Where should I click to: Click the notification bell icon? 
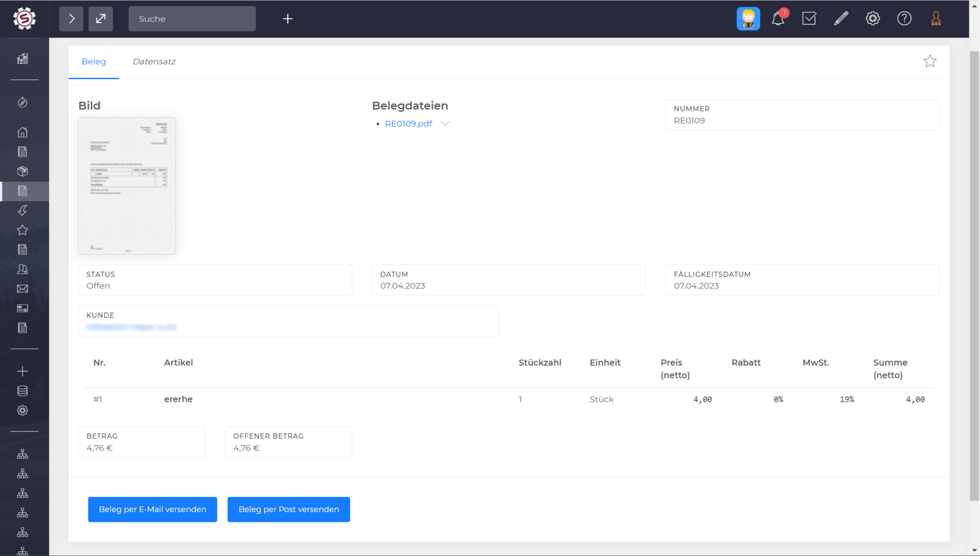(777, 19)
